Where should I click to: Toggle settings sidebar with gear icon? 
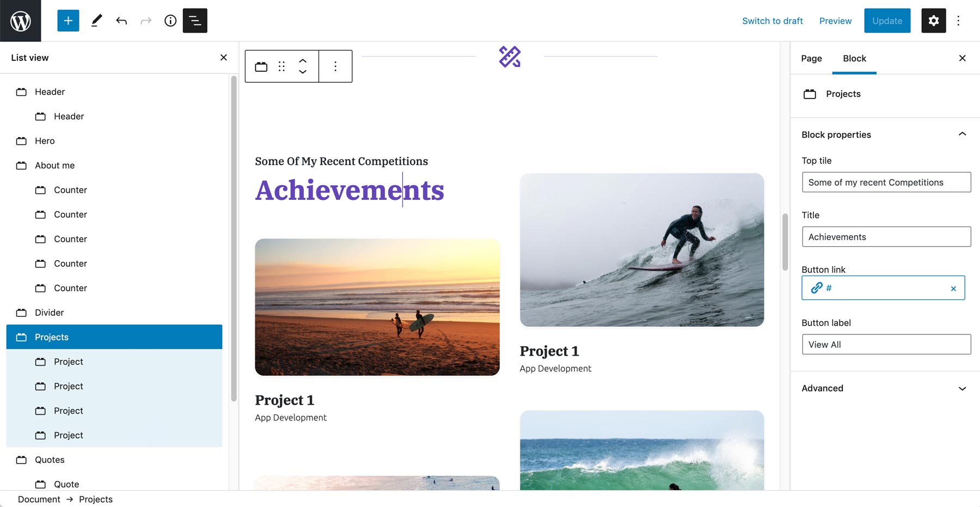pyautogui.click(x=933, y=21)
